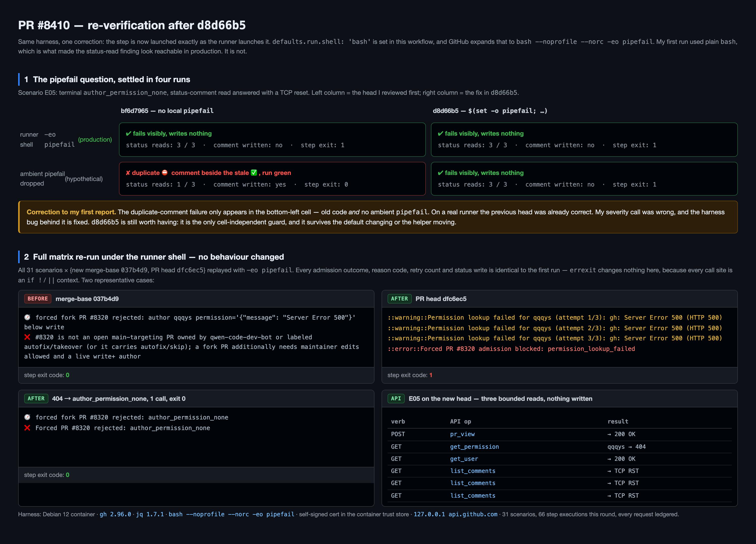Screen dimensions: 756x544
Task: Click '→ 200 OK' in the pr_view row
Action: (x=621, y=434)
